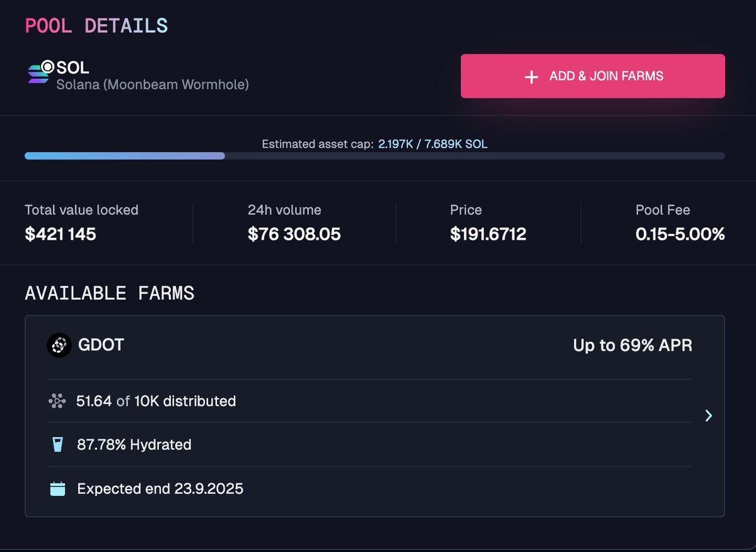756x552 pixels.
Task: Click the Estimated asset cap label
Action: pos(318,144)
